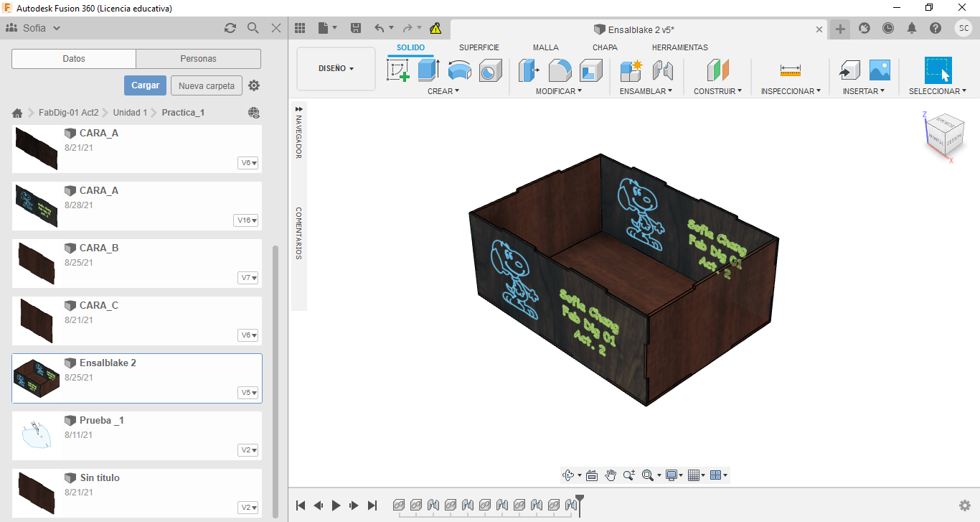Viewport: 980px width, 522px height.
Task: Open the V5 version dropdown for Ensalblake 2
Action: pos(248,393)
